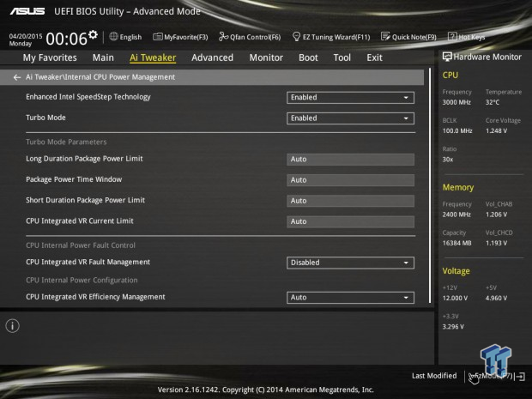
Task: Click CPU temperature value 32°C
Action: 493,102
